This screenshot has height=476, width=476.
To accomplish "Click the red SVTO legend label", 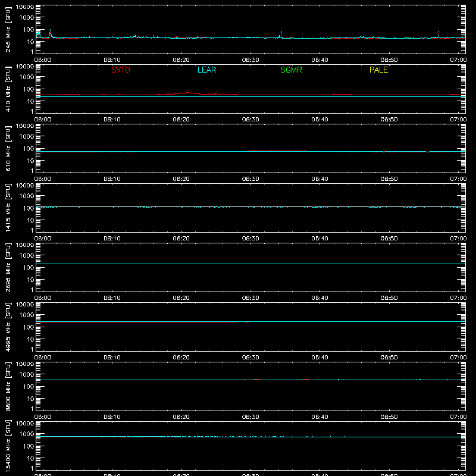I will tap(121, 70).
